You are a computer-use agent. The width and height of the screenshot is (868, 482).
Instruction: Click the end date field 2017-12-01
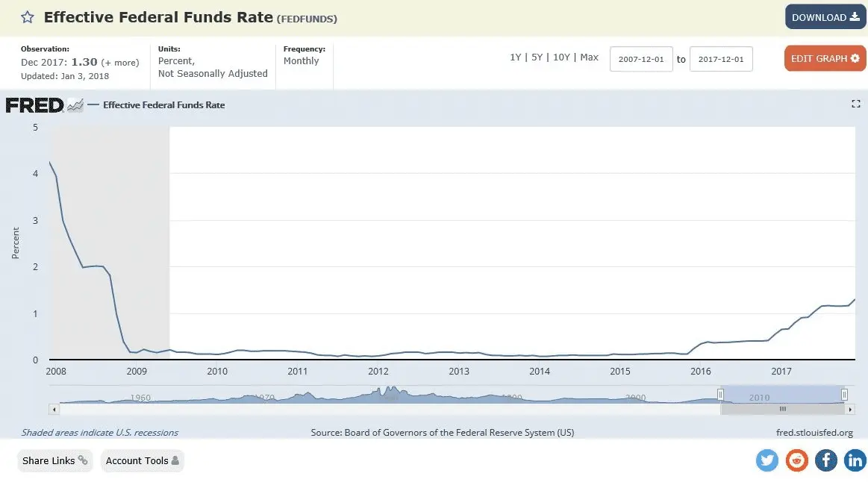click(x=721, y=59)
